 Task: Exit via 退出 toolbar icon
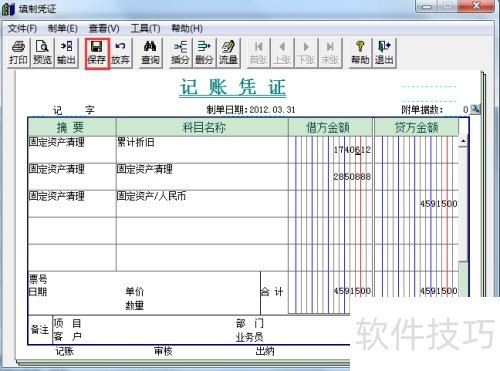tap(384, 53)
